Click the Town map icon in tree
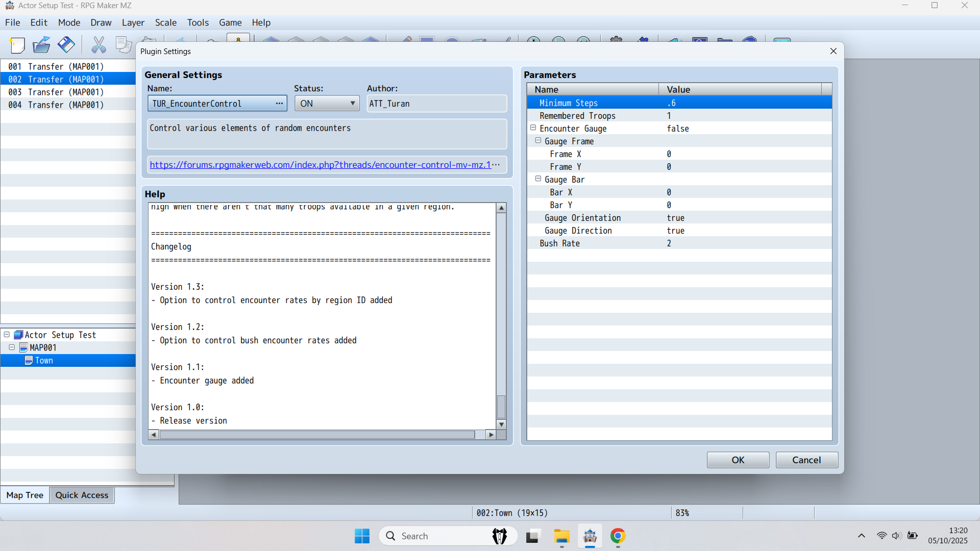980x551 pixels. click(29, 360)
